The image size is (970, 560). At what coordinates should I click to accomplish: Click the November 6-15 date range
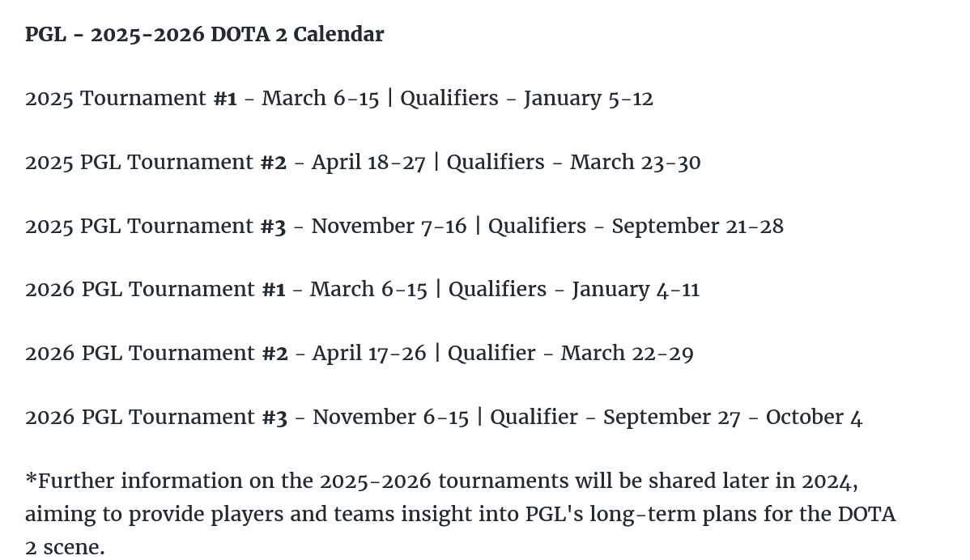point(390,418)
